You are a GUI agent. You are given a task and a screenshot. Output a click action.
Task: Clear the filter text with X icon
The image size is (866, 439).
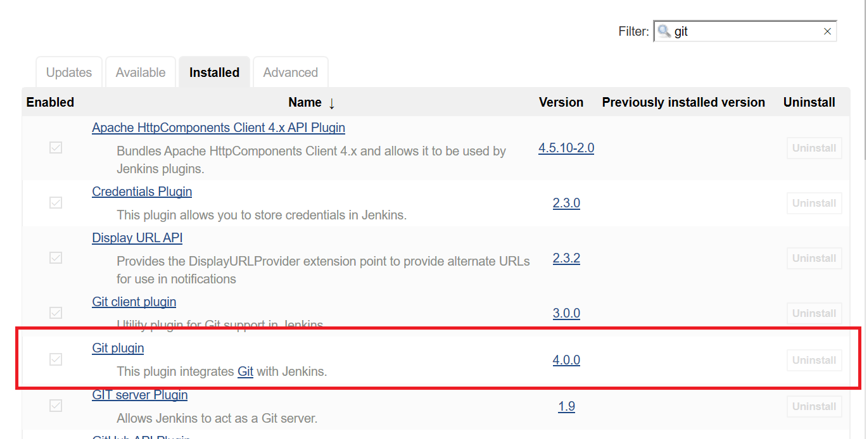tap(827, 32)
